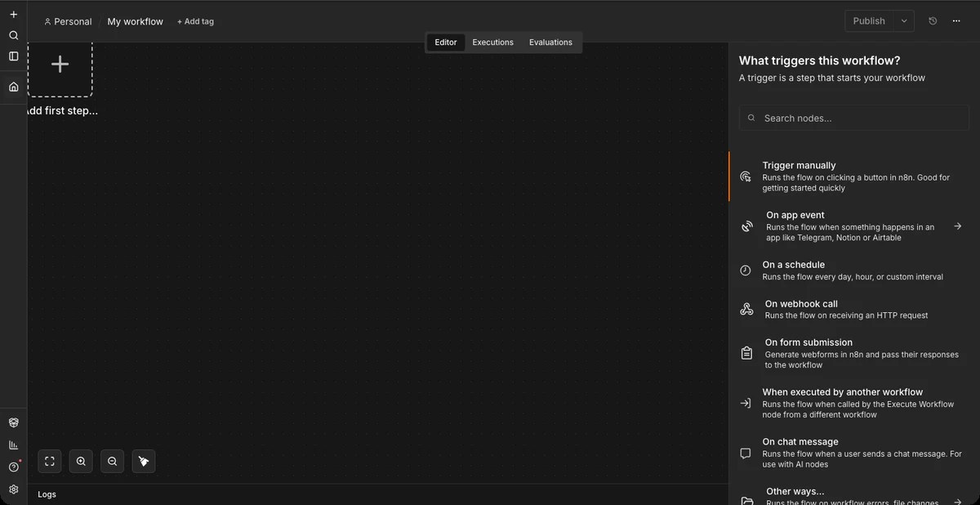Zoom in on the workflow canvas
980x505 pixels.
(81, 461)
